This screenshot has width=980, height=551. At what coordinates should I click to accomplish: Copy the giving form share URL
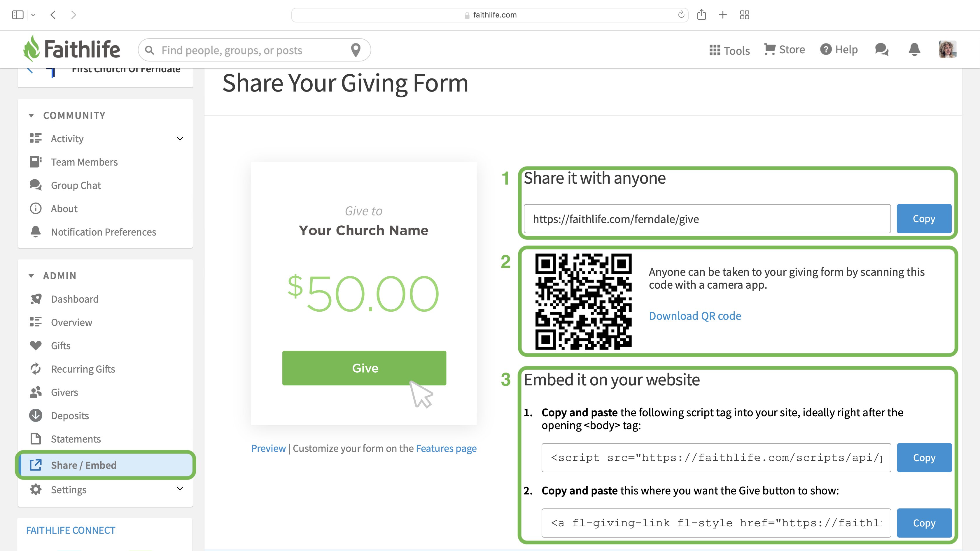click(924, 219)
